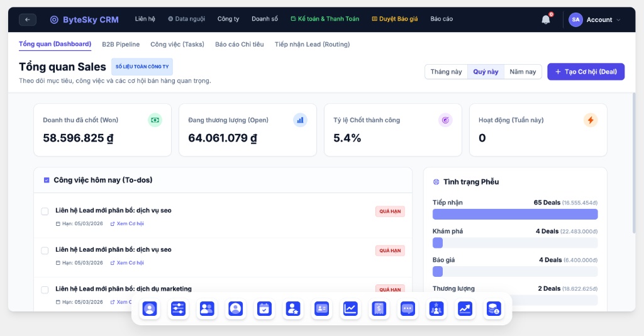Click the '65 Deals' count text
This screenshot has width=644, height=336.
coord(547,203)
